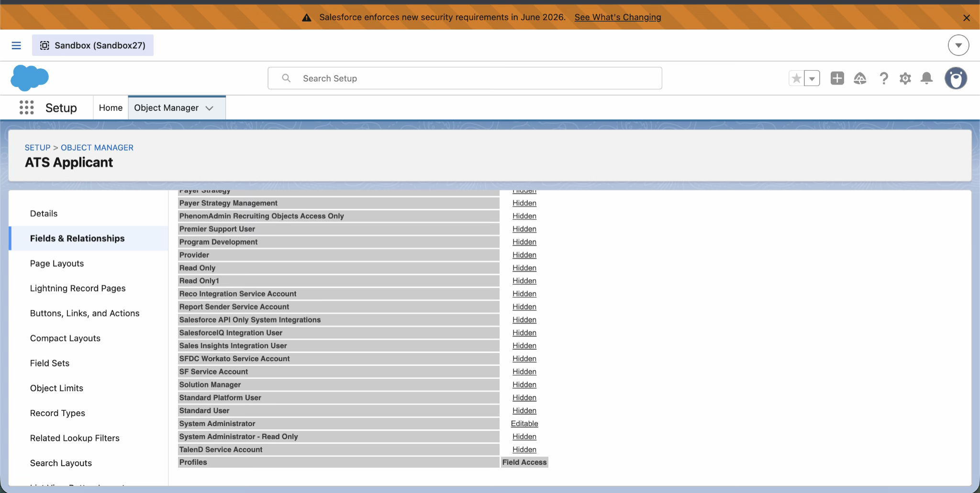The height and width of the screenshot is (493, 980).
Task: Click Hidden for Read Only1 profile
Action: 524,281
